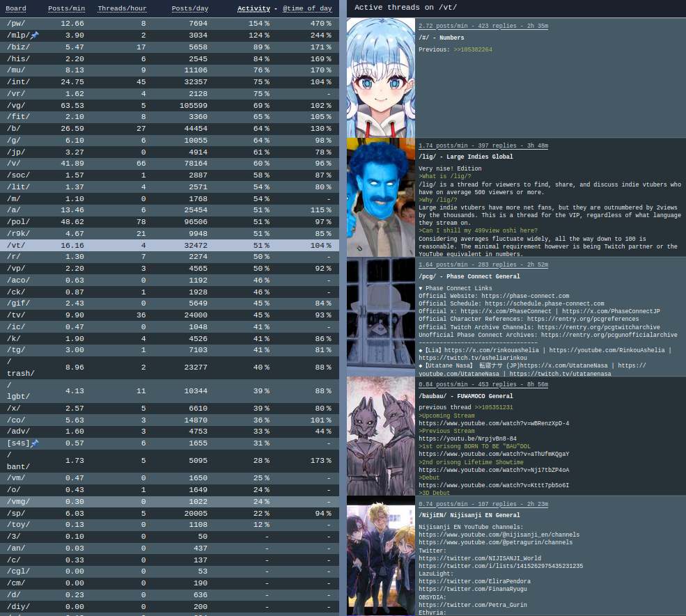Screen dimensions: 686x616
Task: Select the /diy/ board row
Action: [x=169, y=607]
